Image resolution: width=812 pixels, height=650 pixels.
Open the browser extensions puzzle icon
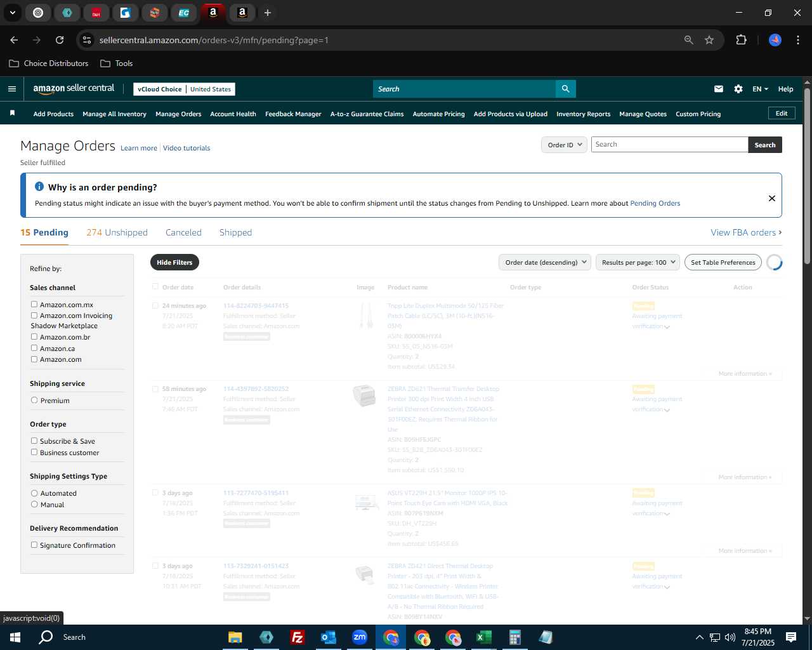(741, 40)
